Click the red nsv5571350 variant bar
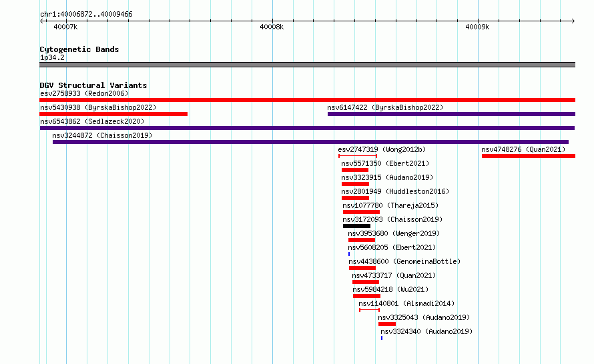The width and height of the screenshot is (594, 364). pos(355,170)
